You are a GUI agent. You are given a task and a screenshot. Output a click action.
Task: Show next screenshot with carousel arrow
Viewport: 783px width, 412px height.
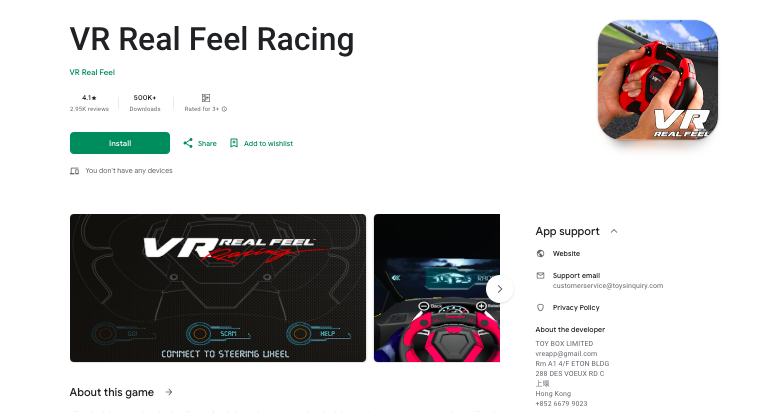click(x=499, y=289)
